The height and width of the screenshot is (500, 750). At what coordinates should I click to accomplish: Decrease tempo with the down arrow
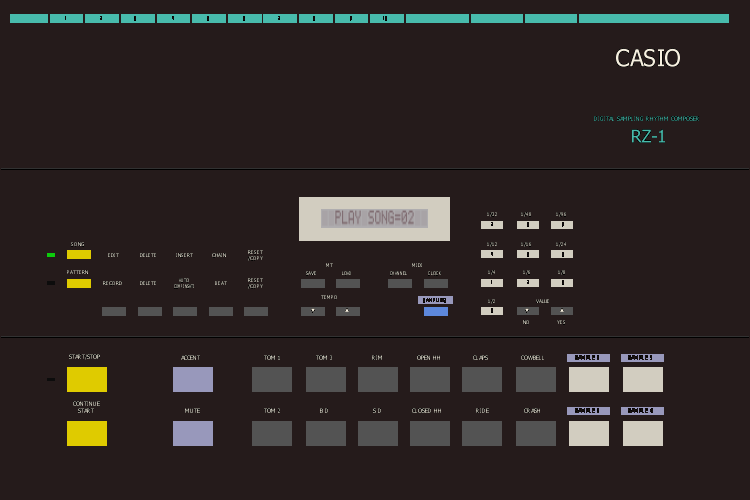click(313, 311)
